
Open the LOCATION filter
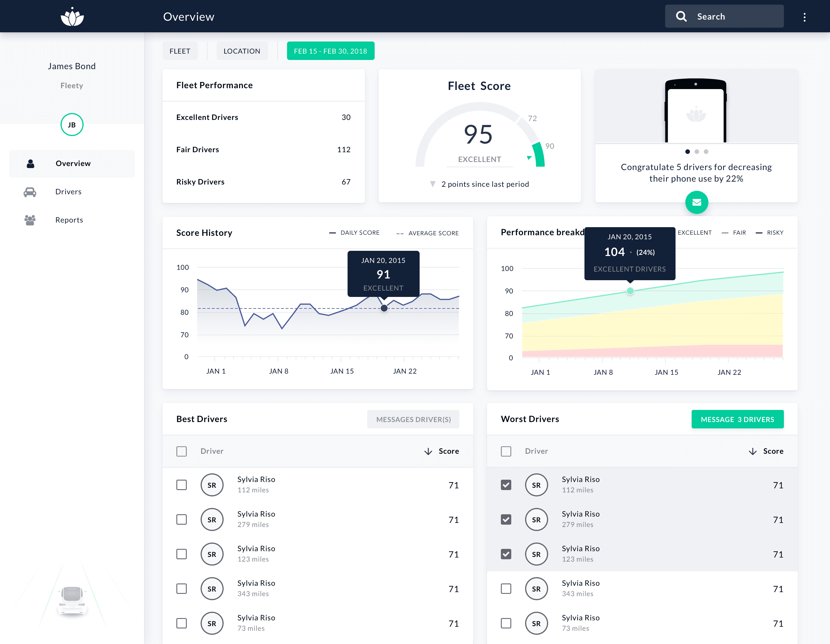point(242,50)
